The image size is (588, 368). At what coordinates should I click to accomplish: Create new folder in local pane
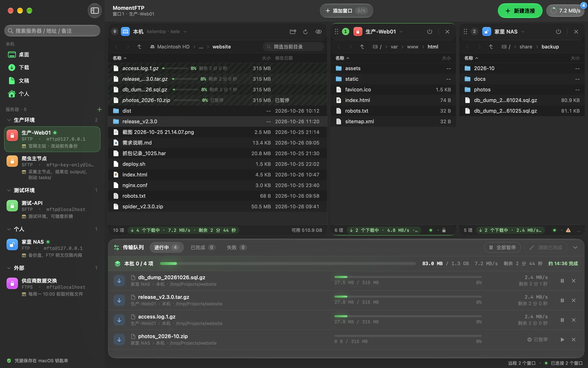[x=293, y=32]
